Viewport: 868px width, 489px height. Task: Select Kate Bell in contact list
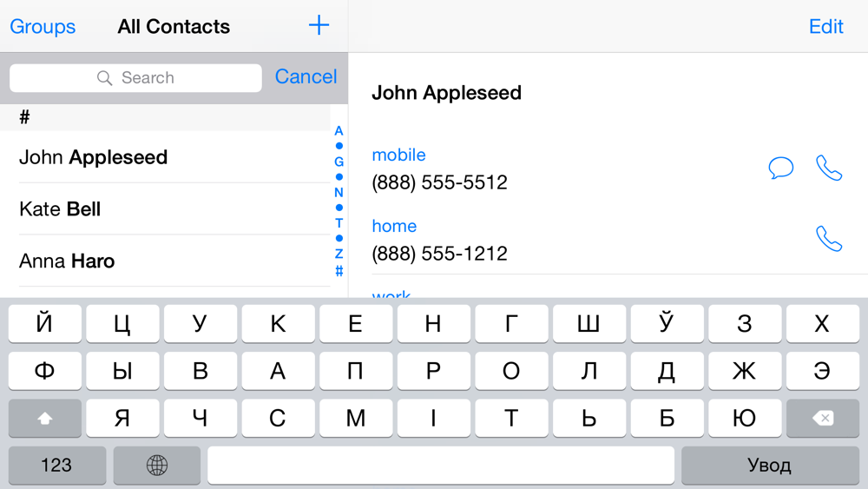pyautogui.click(x=165, y=209)
